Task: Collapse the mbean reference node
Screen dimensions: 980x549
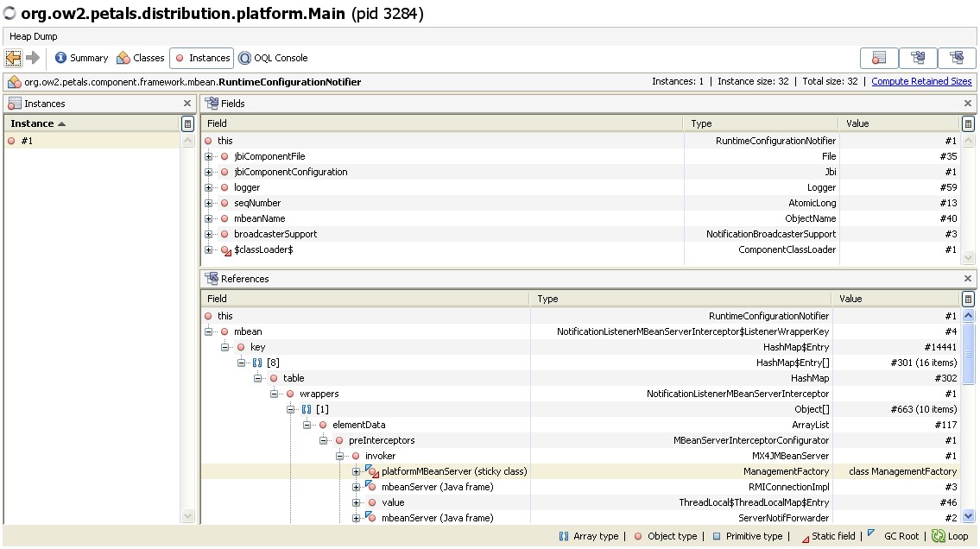Action: click(209, 332)
